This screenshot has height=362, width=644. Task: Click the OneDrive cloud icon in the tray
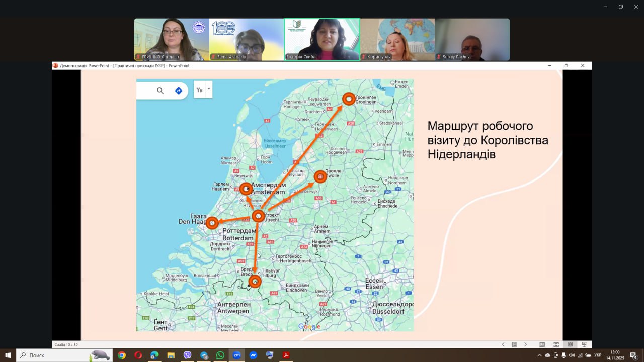(x=548, y=355)
